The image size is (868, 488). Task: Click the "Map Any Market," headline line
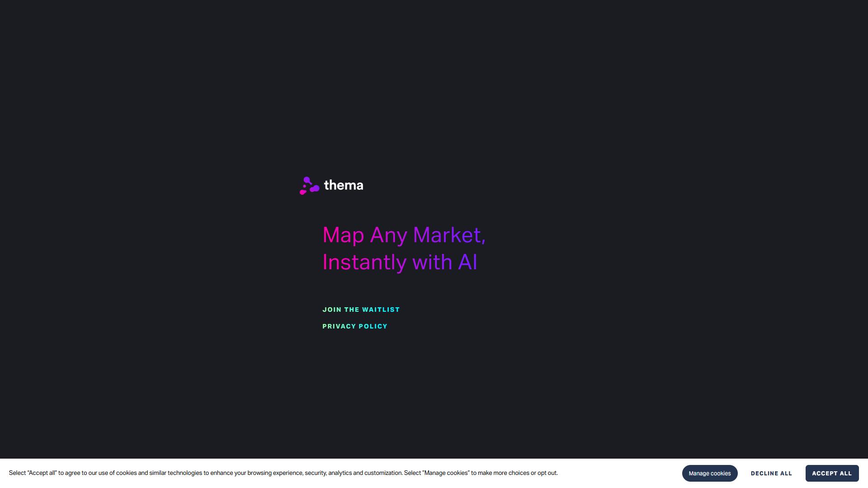click(x=404, y=235)
